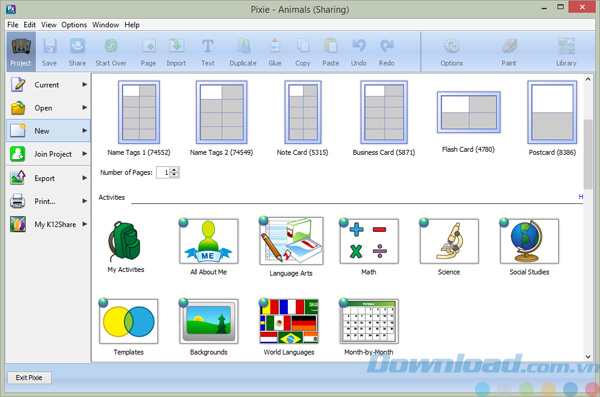The height and width of the screenshot is (397, 600).
Task: Click the vertical scrollbar thumb
Action: coord(588,154)
